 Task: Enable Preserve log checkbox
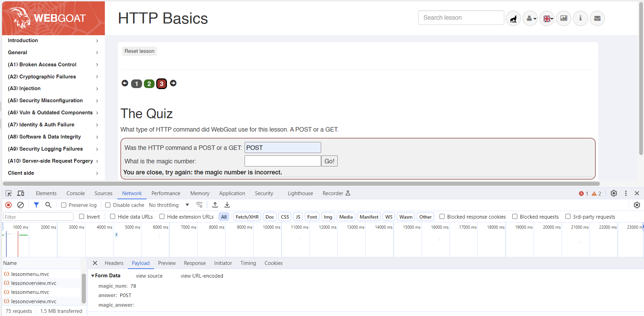point(64,205)
